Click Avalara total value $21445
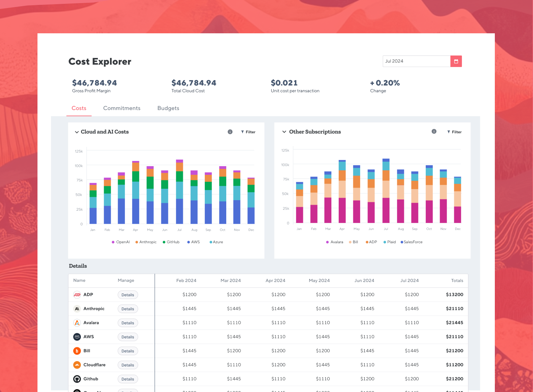This screenshot has height=392, width=533. tap(455, 323)
